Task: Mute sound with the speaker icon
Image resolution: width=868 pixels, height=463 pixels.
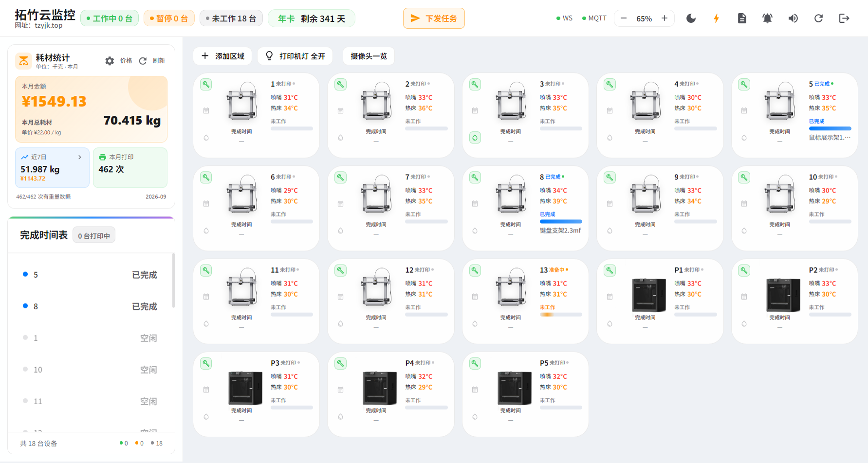Action: click(x=793, y=18)
